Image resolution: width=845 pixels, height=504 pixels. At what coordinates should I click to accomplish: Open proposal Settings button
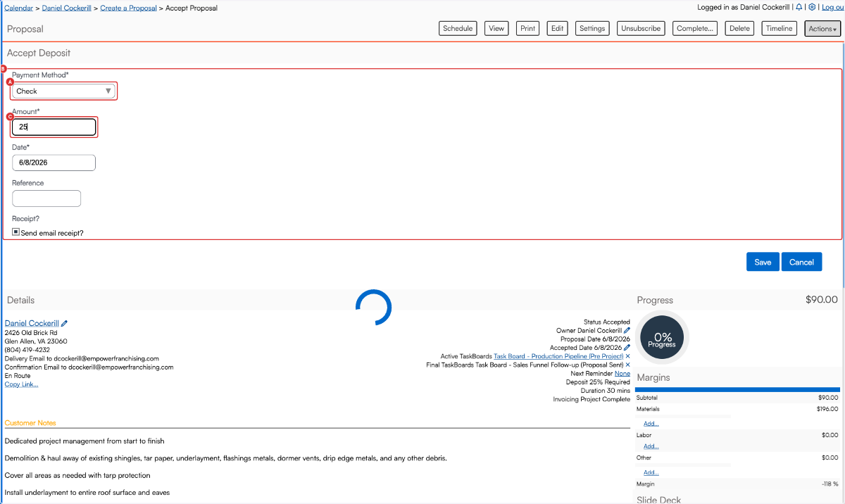tap(592, 29)
